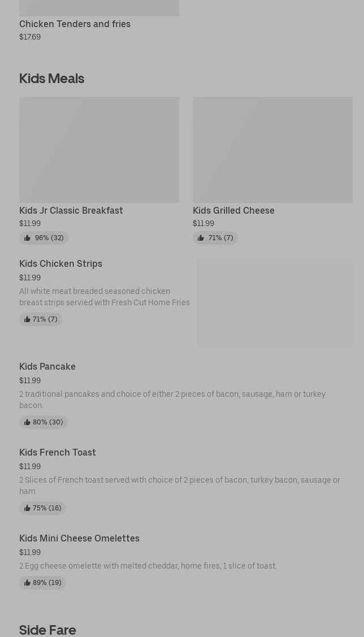
Task: Click thumbs-up icon for Kids Jr Classic Breakfast
Action: pos(27,238)
